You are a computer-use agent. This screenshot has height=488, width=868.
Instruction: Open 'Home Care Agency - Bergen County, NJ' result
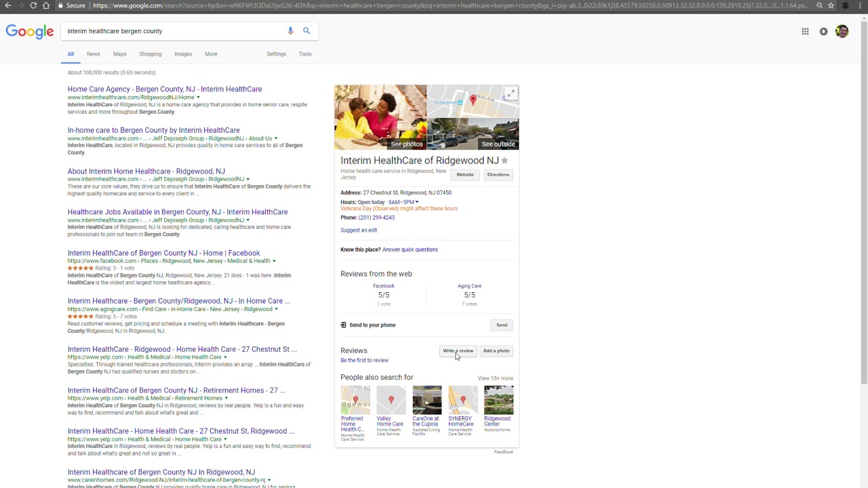point(165,89)
